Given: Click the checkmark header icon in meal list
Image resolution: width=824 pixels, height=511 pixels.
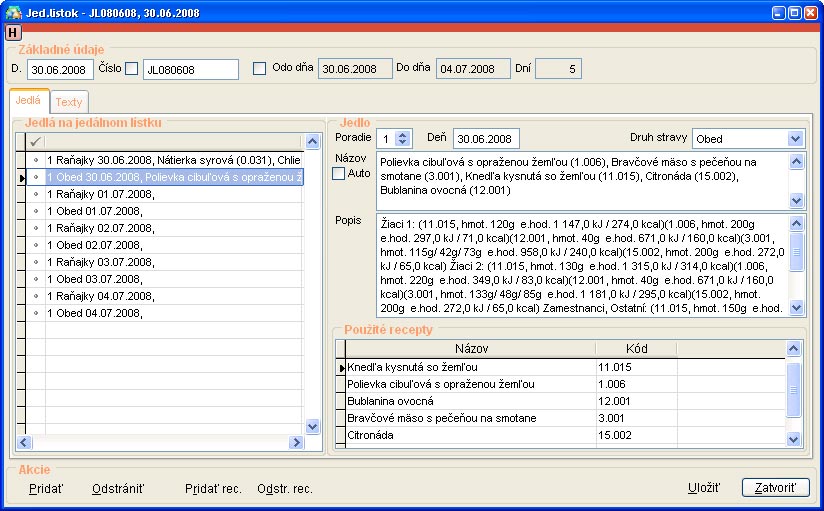Looking at the screenshot, I should pyautogui.click(x=36, y=142).
